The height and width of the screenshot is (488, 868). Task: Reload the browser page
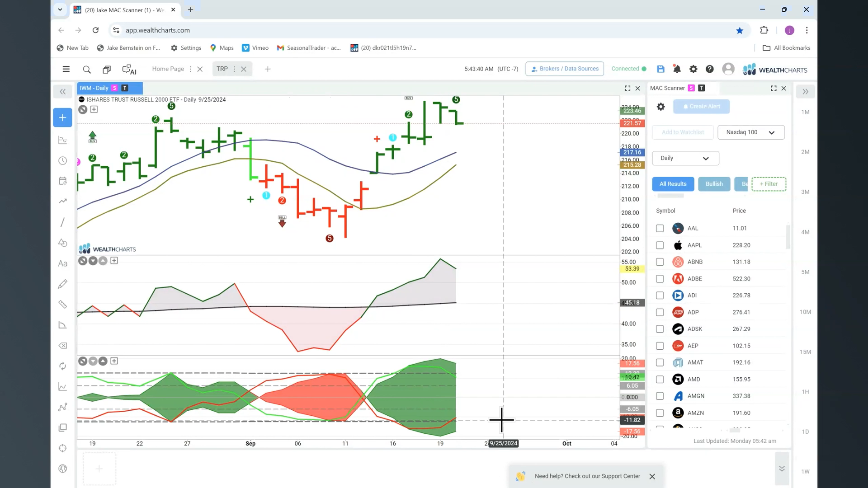point(95,30)
